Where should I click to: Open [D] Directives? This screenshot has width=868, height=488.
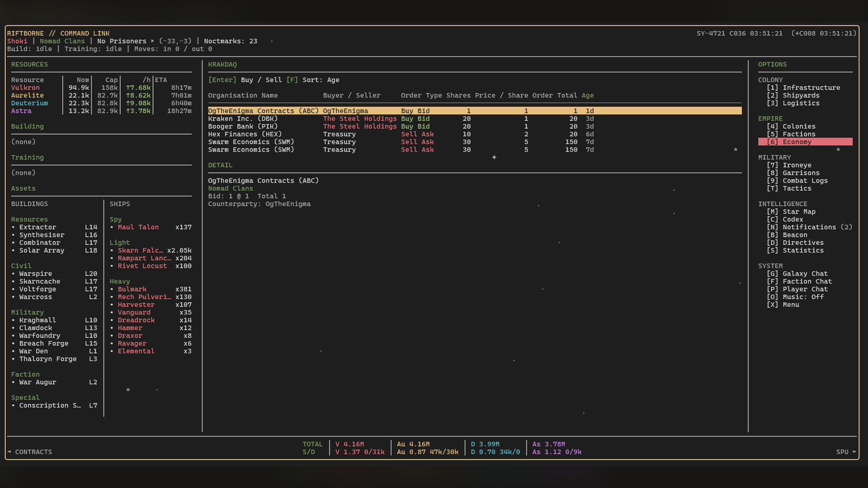[795, 243]
